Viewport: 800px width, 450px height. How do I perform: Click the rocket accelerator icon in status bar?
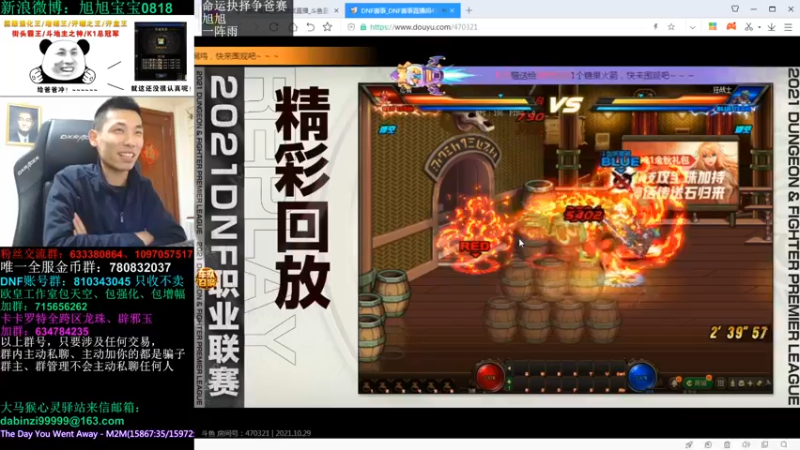689,444
